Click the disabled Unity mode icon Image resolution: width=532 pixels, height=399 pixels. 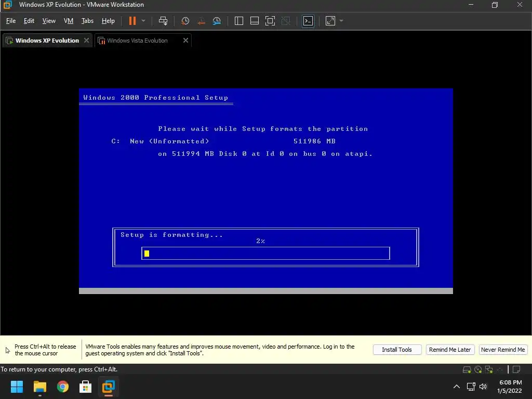pyautogui.click(x=286, y=21)
